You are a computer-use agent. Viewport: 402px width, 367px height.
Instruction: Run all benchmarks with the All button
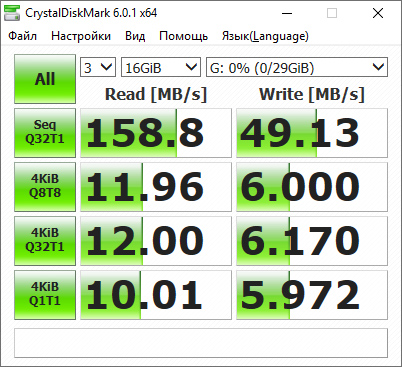[x=45, y=79]
